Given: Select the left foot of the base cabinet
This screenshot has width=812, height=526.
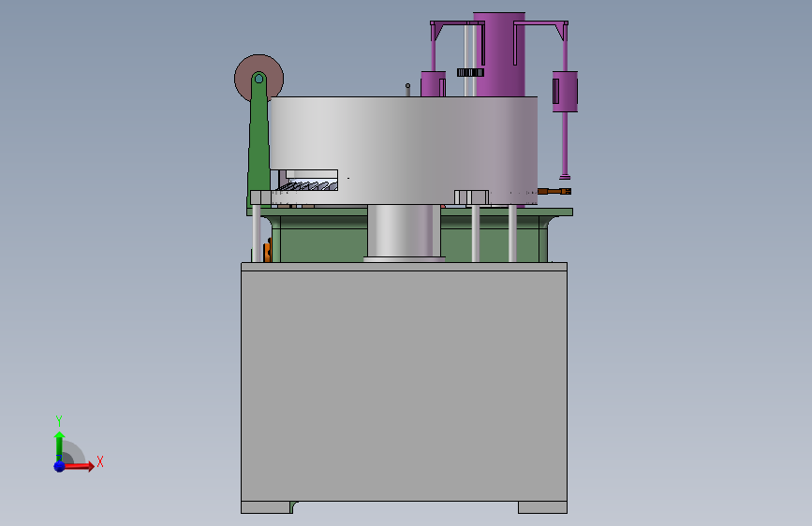Looking at the screenshot, I should pyautogui.click(x=266, y=507).
